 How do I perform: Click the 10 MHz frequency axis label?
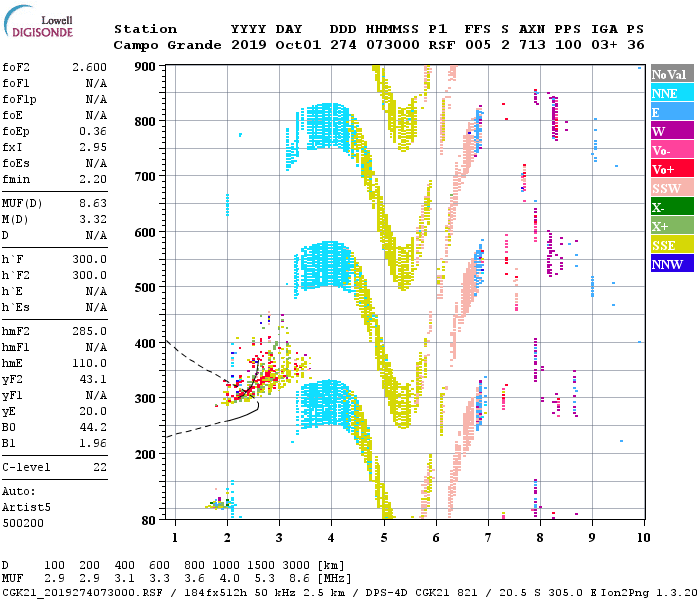(x=643, y=538)
